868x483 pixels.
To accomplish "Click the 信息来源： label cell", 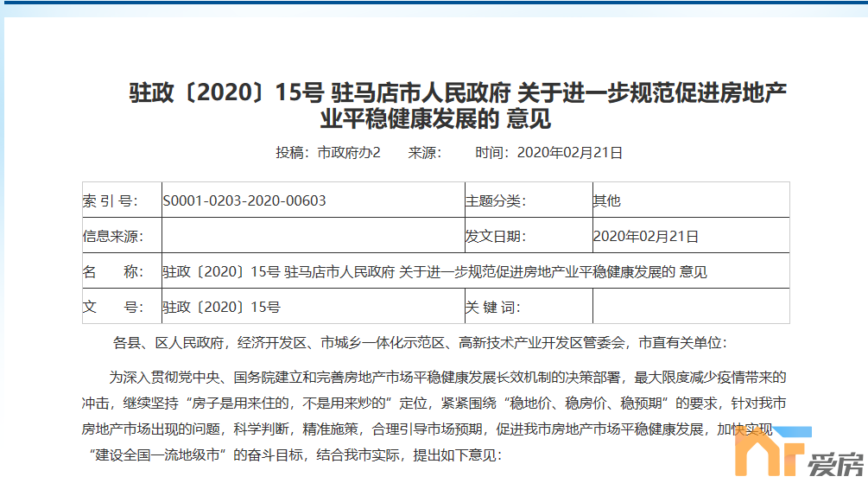I will [122, 235].
